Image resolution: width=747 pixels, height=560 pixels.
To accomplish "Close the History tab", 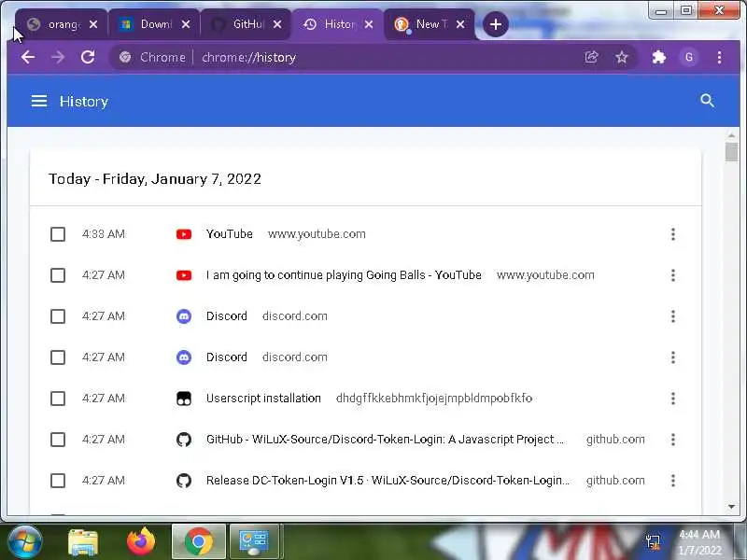I will pyautogui.click(x=369, y=24).
